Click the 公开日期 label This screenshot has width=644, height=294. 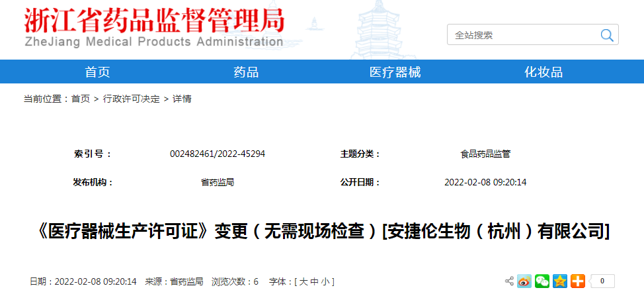tap(360, 182)
